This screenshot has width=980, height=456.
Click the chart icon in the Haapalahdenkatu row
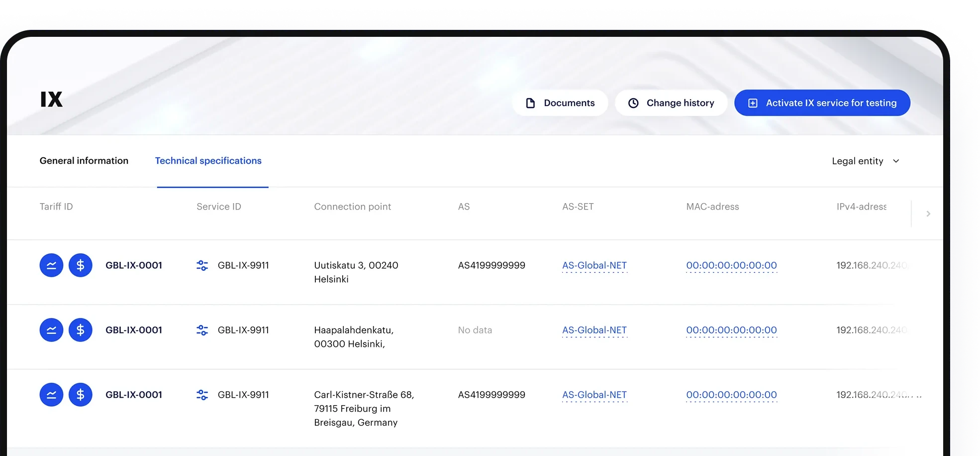pos(51,330)
